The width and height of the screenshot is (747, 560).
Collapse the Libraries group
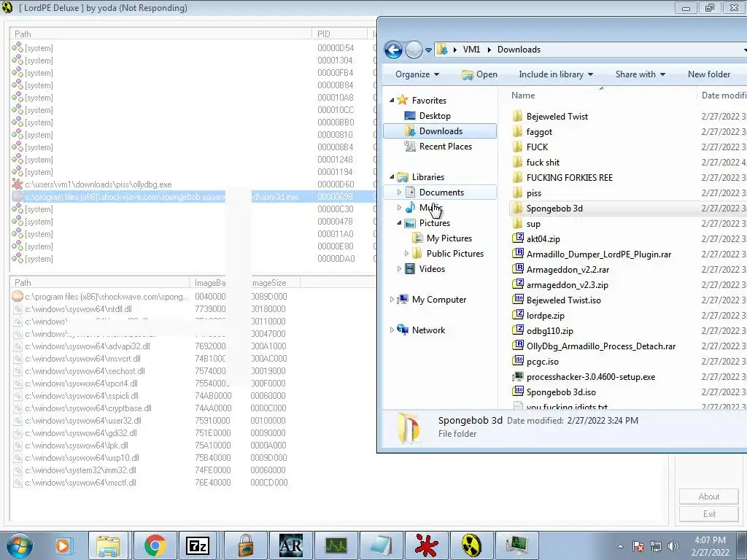(x=392, y=176)
